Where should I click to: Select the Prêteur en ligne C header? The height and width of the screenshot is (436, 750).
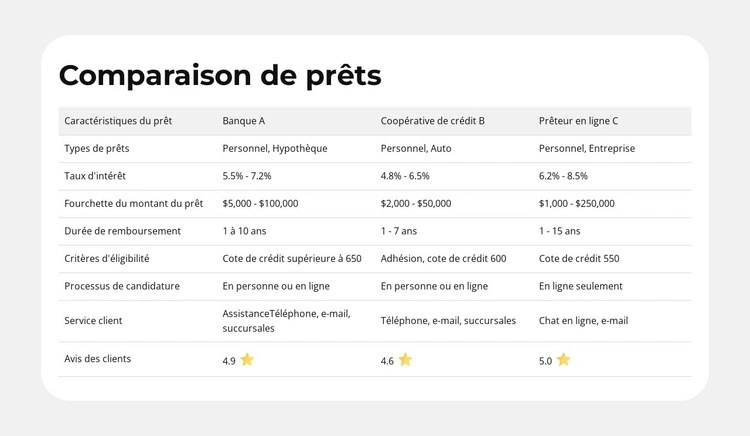pos(578,121)
